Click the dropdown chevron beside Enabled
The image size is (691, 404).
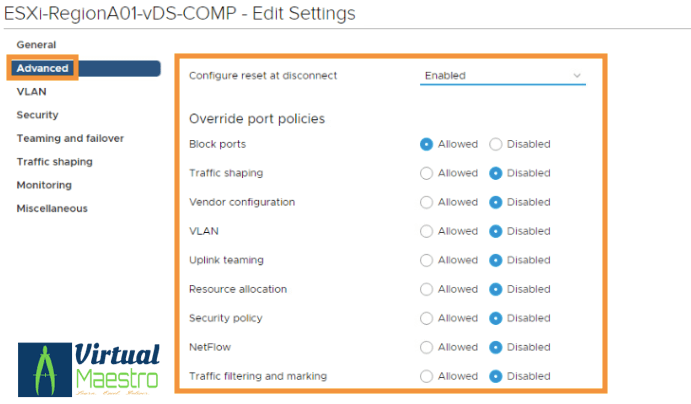577,75
